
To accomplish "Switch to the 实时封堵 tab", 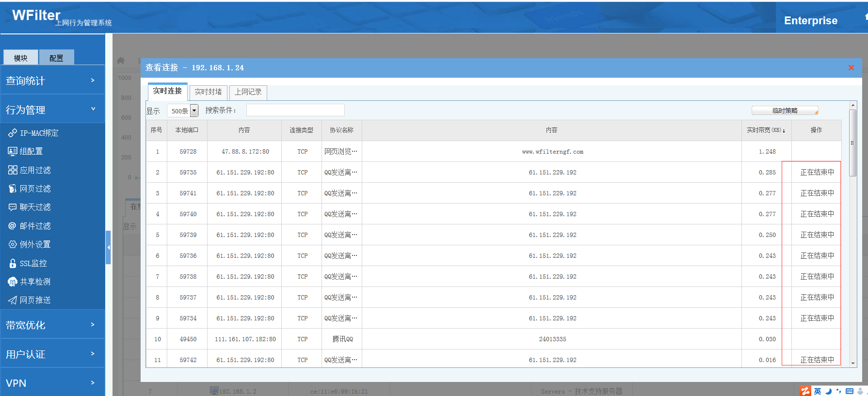I will point(208,92).
